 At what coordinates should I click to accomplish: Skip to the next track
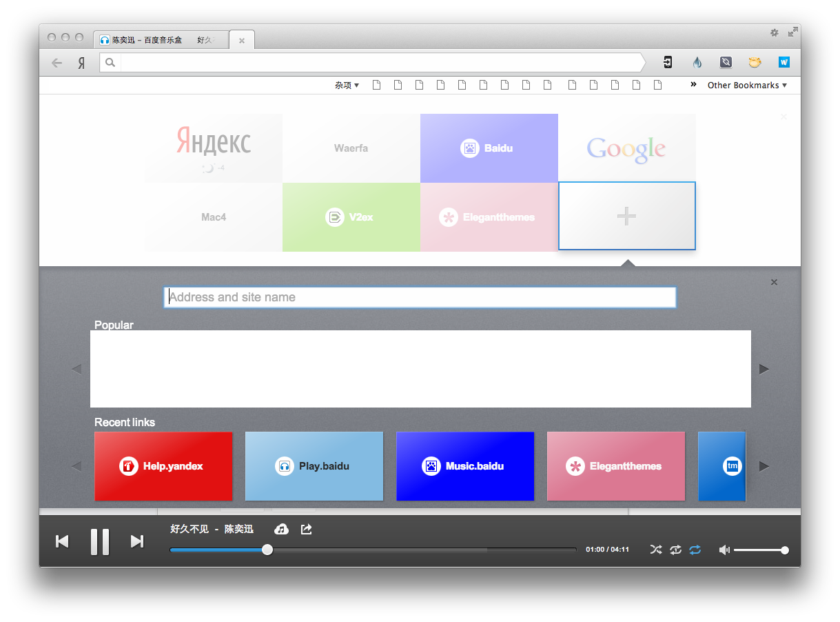click(x=137, y=542)
